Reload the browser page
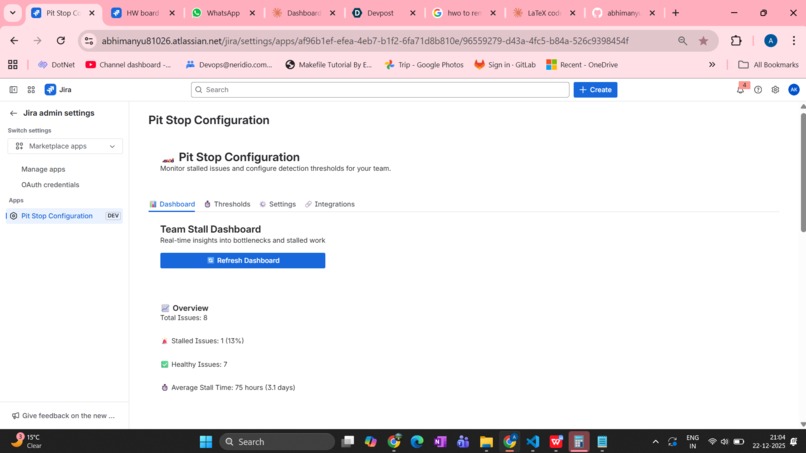The width and height of the screenshot is (806, 453). tap(61, 41)
